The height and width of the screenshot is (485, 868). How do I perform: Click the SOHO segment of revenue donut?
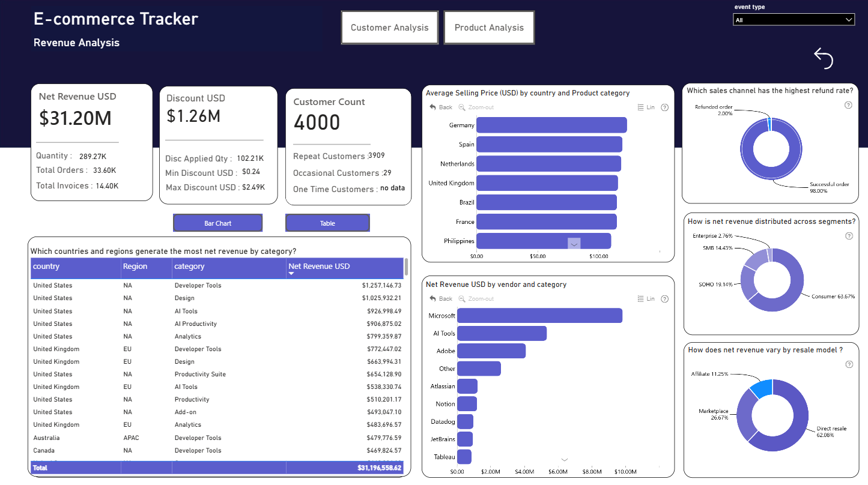[748, 283]
